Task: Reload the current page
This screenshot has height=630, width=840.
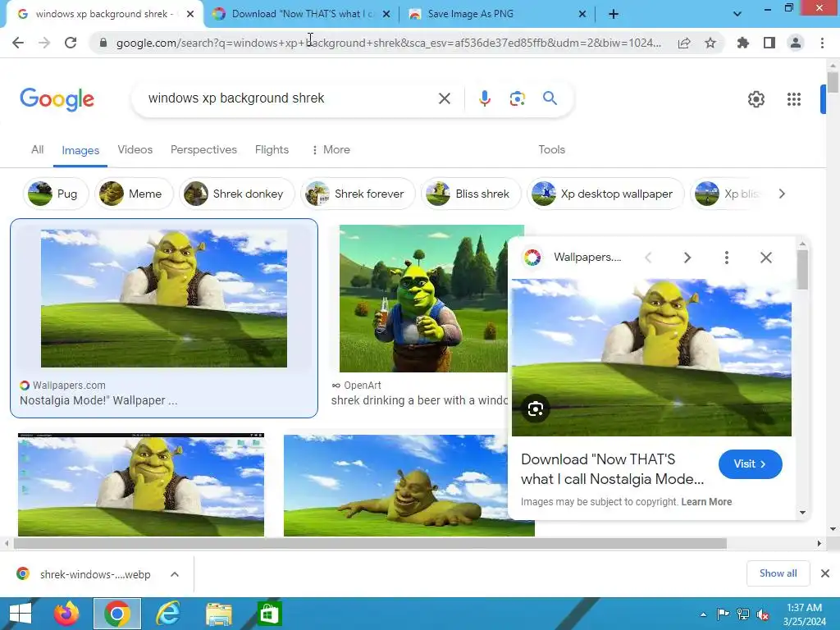Action: 71,43
